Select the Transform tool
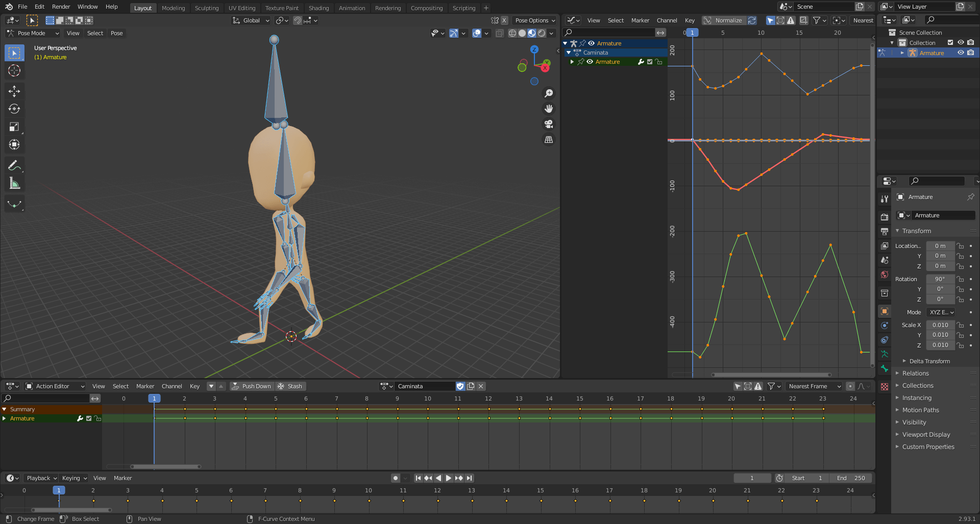 tap(14, 145)
